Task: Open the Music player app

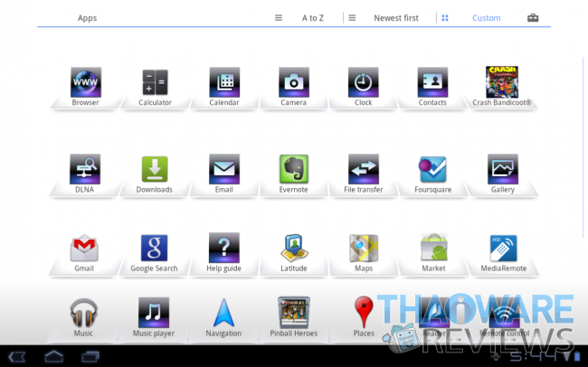Action: (x=154, y=313)
